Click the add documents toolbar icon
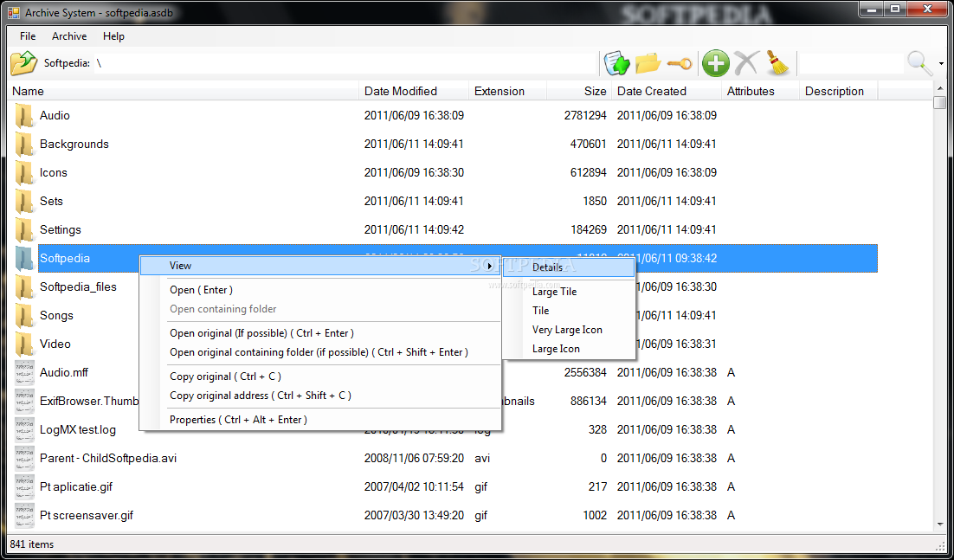954x560 pixels. coord(617,62)
